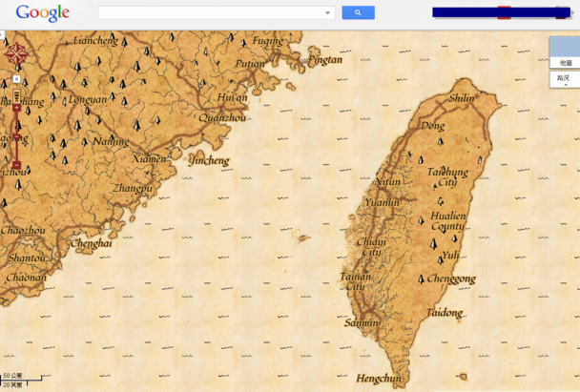Click the Nanjing map label
580x392 pixels.
coord(111,142)
